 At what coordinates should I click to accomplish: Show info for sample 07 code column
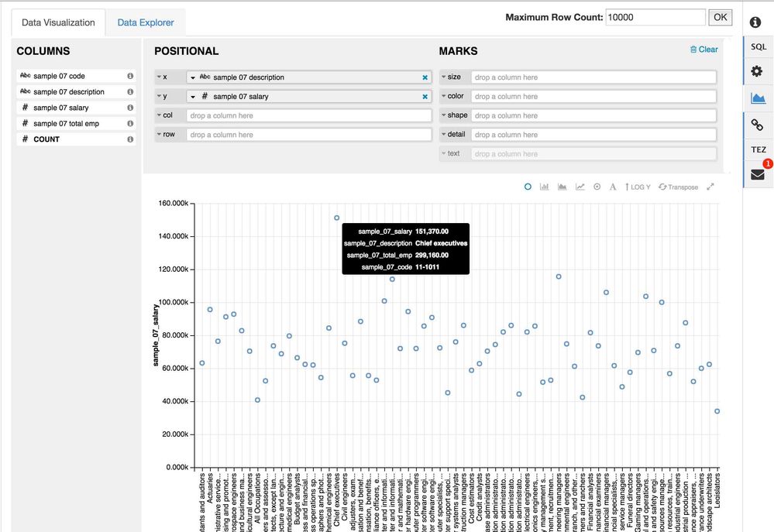point(130,76)
